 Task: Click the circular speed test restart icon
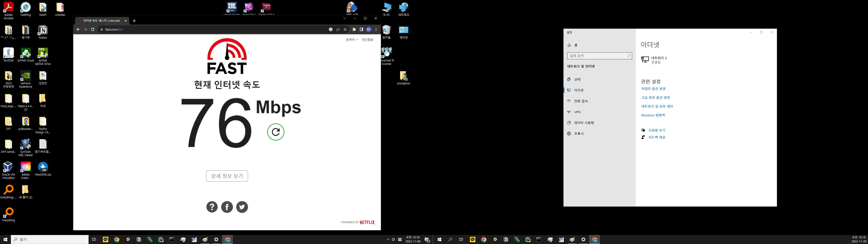[276, 132]
